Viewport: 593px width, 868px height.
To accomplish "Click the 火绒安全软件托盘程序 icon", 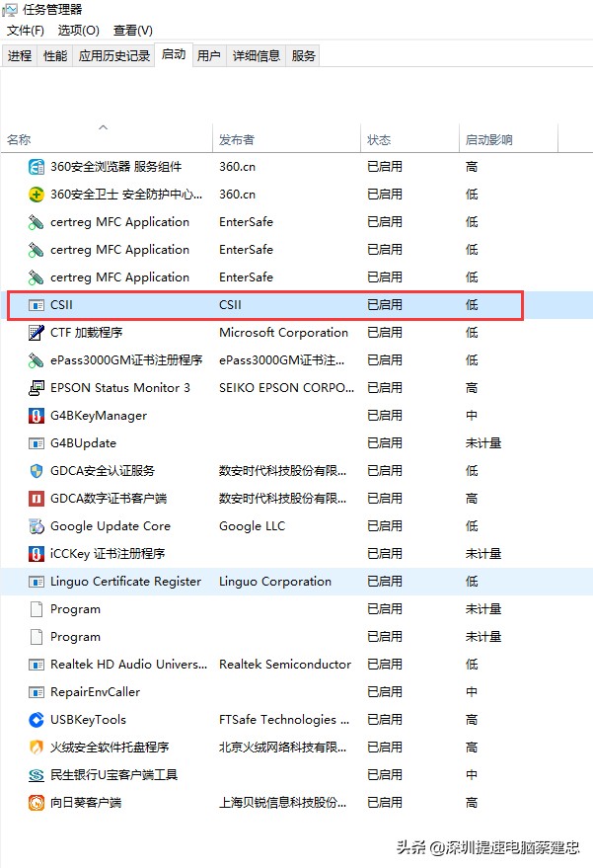I will [x=35, y=748].
